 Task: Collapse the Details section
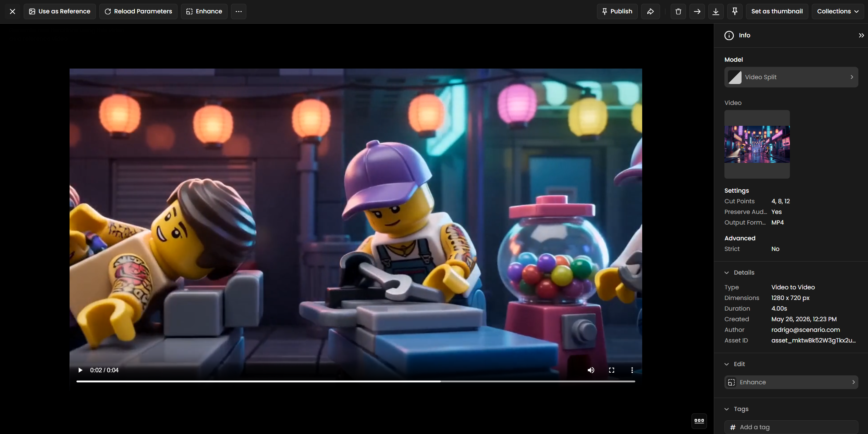point(727,273)
